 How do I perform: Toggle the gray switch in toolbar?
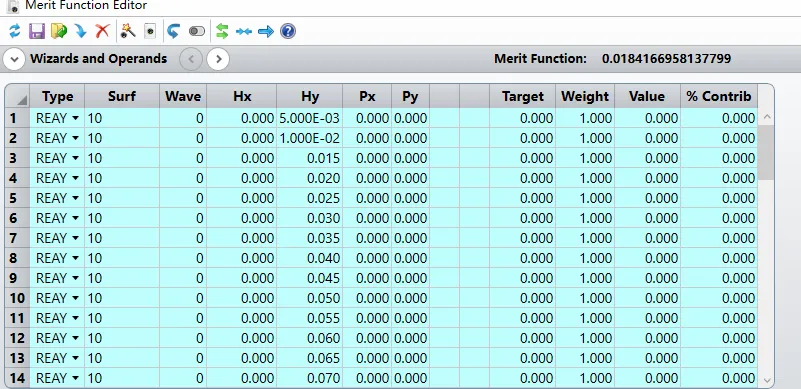pos(197,32)
